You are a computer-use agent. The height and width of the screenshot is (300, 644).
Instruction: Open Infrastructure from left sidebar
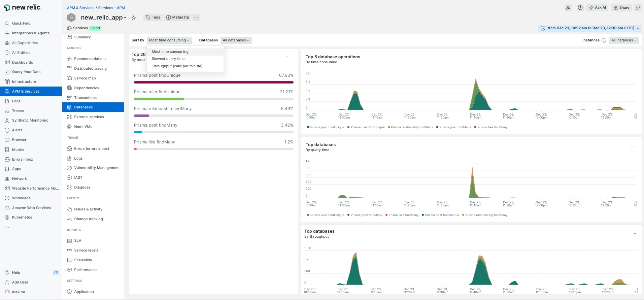tap(24, 81)
